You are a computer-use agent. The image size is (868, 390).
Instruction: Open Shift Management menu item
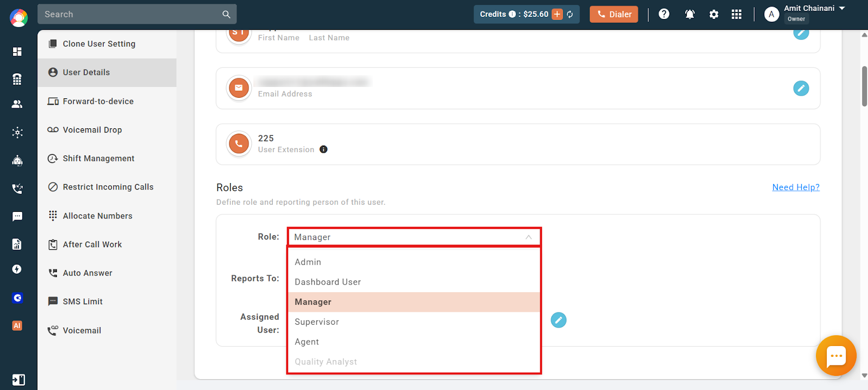pos(107,159)
